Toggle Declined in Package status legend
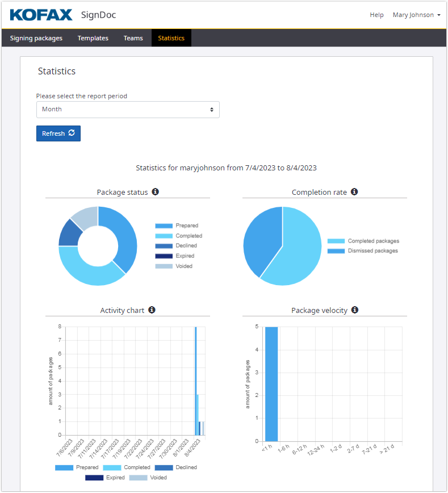The image size is (448, 493). (x=177, y=246)
